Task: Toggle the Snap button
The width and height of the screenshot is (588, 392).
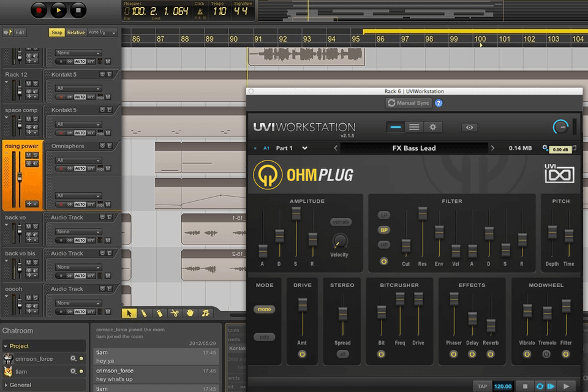Action: pyautogui.click(x=56, y=32)
